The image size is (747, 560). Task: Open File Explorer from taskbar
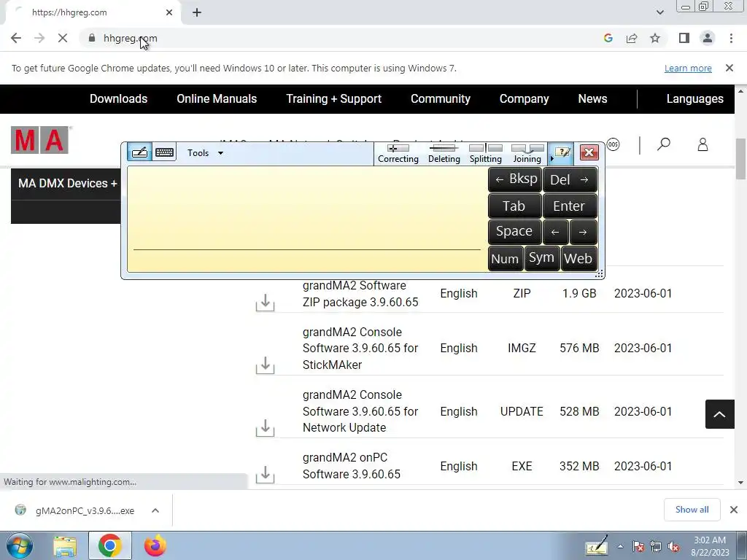click(65, 545)
